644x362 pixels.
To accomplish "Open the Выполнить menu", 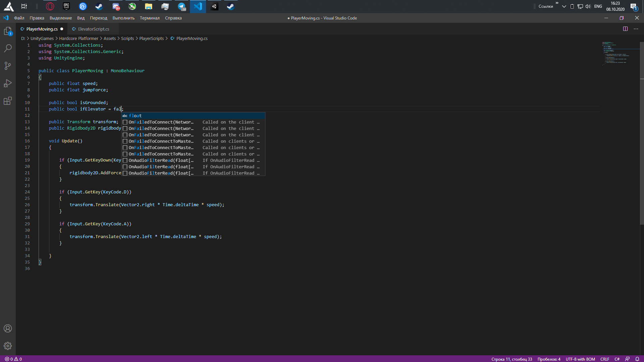I will pyautogui.click(x=123, y=18).
